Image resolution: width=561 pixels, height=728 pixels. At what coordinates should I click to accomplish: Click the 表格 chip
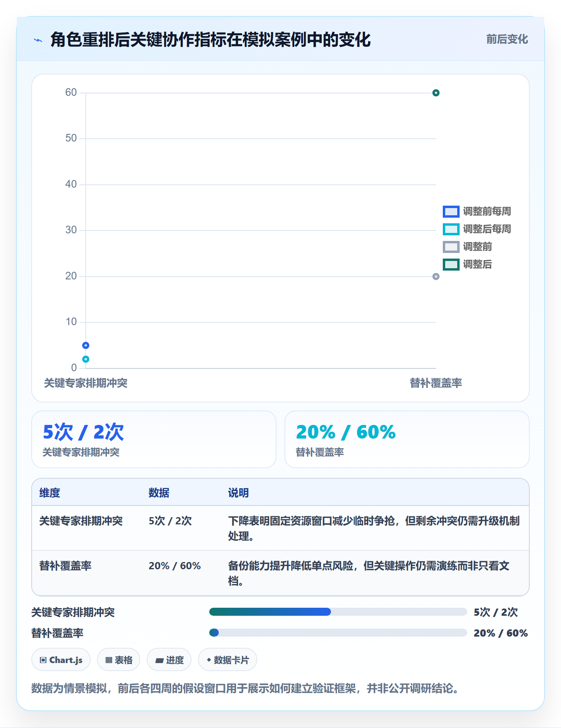119,659
